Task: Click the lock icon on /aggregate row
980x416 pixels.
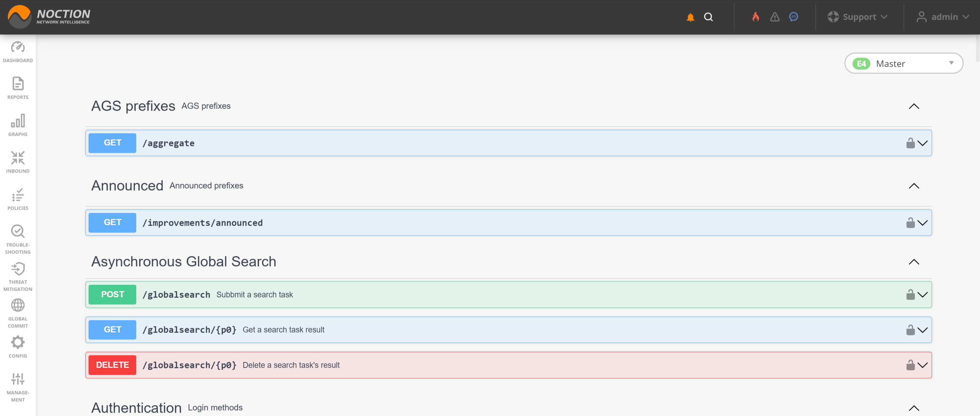Action: [910, 143]
